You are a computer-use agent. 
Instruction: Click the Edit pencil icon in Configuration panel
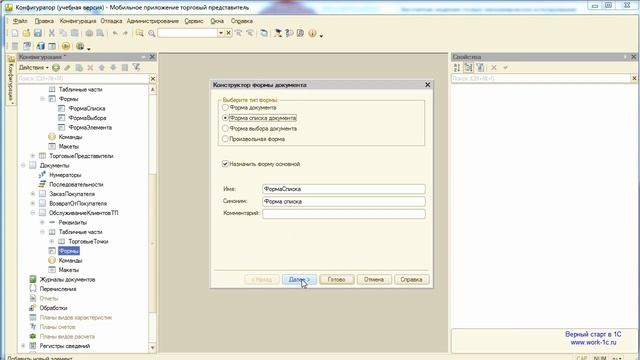67,67
